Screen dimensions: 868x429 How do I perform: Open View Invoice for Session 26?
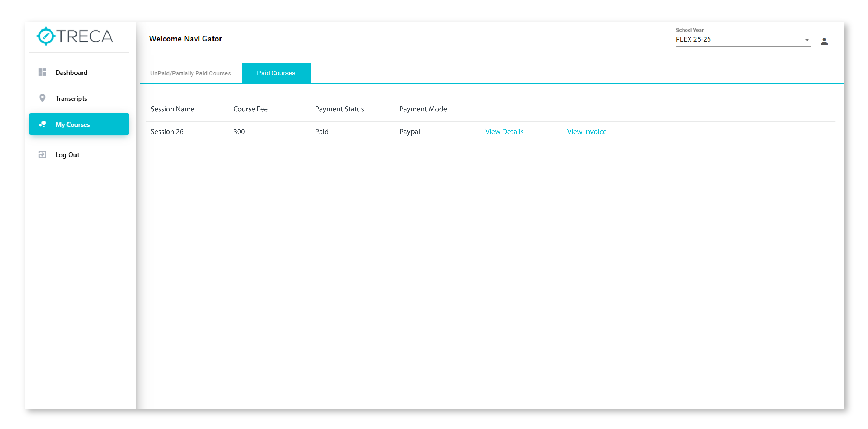click(586, 131)
